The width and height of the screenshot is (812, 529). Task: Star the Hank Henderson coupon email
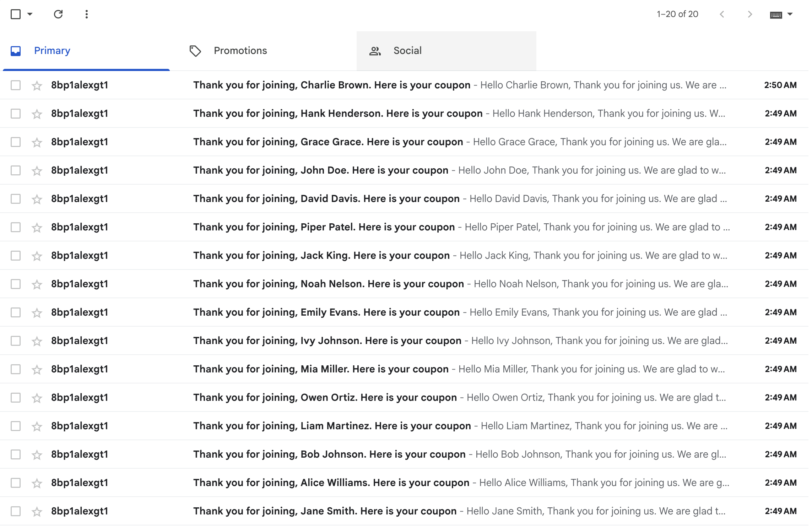point(37,114)
